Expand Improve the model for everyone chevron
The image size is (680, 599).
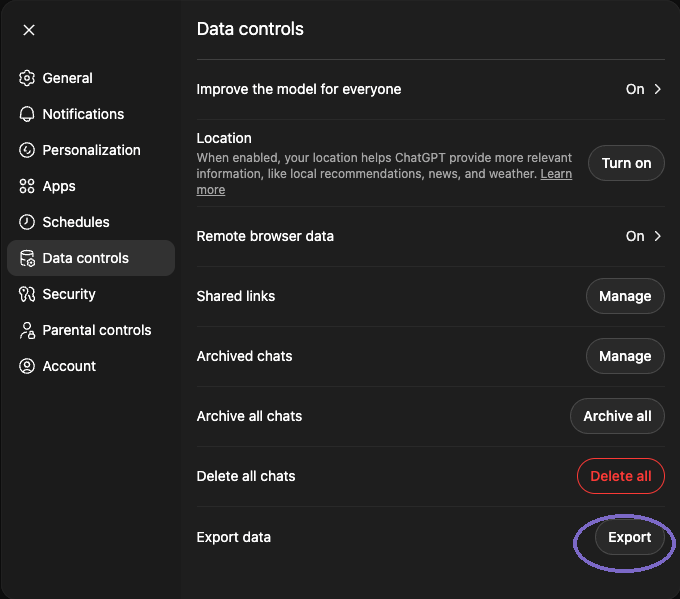click(x=658, y=89)
